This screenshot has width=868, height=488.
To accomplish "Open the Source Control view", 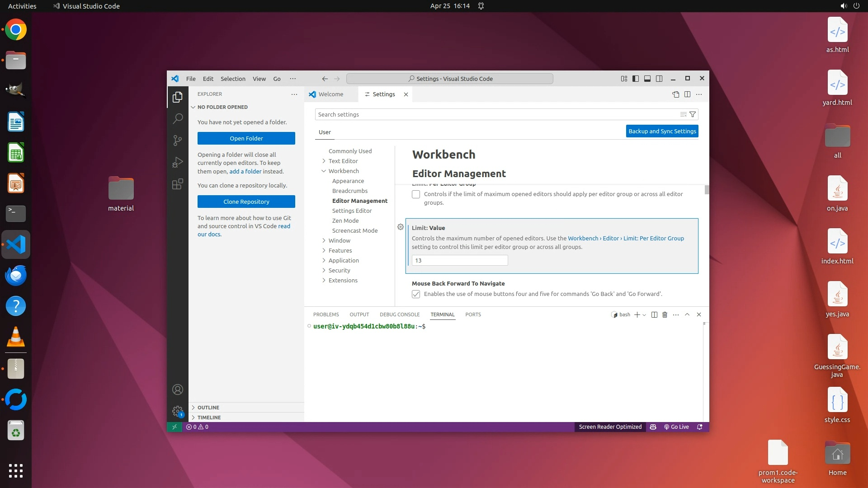I will (x=178, y=140).
